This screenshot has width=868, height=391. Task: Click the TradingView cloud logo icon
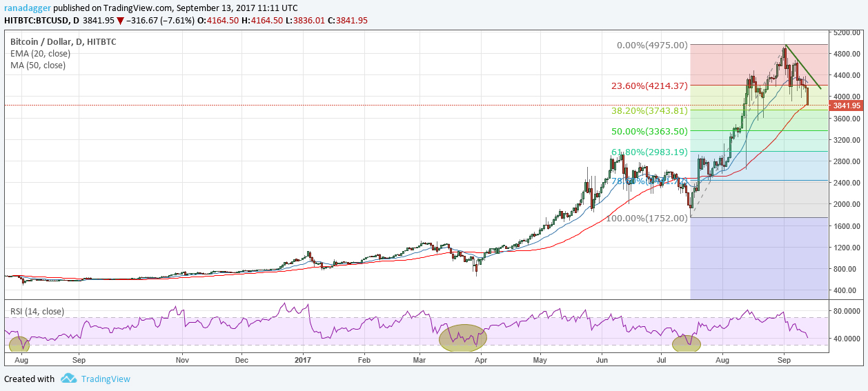pyautogui.click(x=68, y=379)
